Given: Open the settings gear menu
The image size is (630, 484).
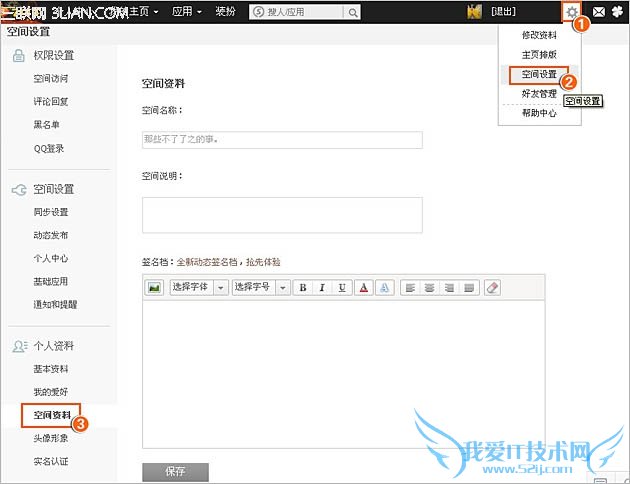Looking at the screenshot, I should point(571,12).
